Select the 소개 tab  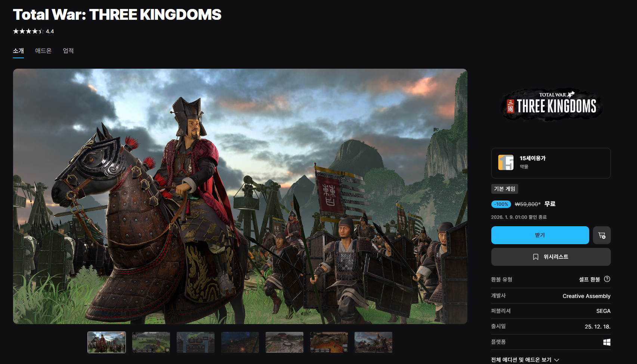(x=18, y=51)
